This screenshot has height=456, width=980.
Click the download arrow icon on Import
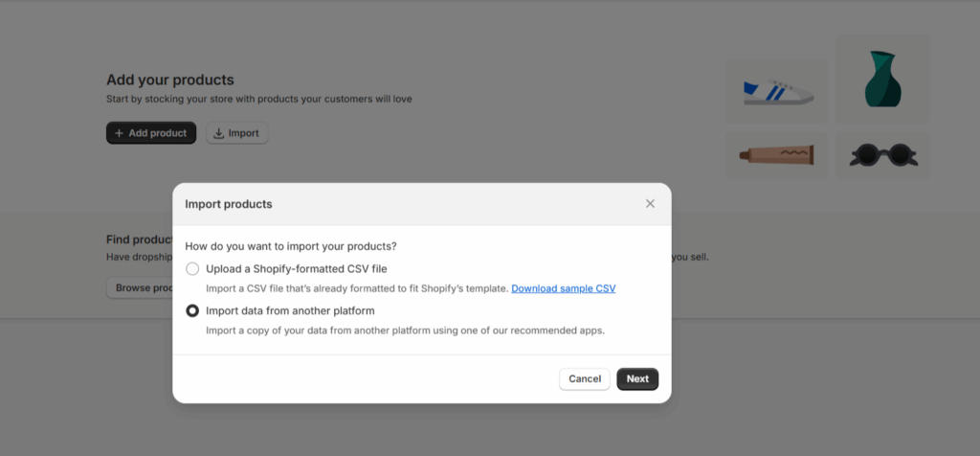pos(219,133)
